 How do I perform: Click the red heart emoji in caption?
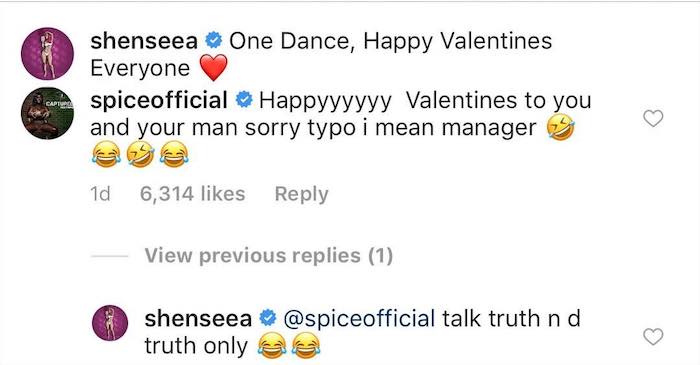pyautogui.click(x=213, y=68)
